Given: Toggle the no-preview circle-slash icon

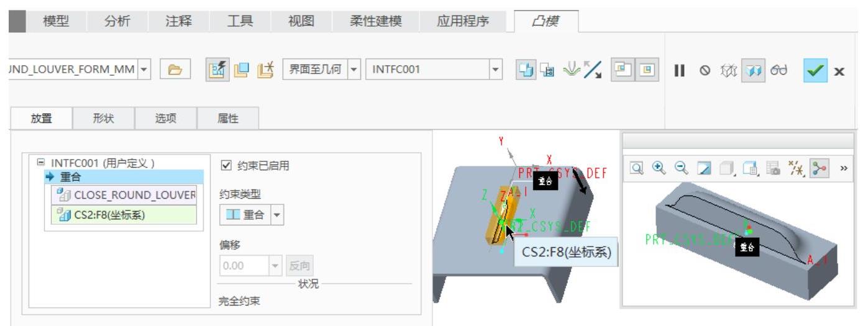Looking at the screenshot, I should click(x=704, y=70).
